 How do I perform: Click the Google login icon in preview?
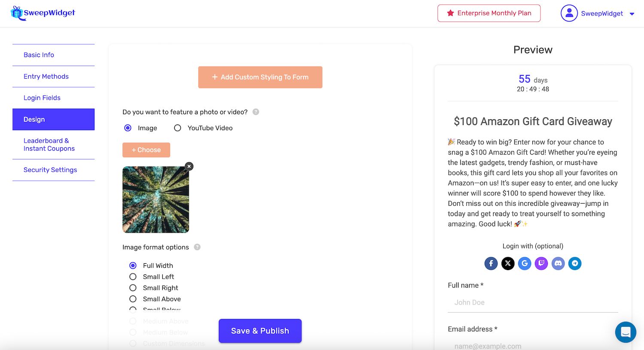(524, 263)
